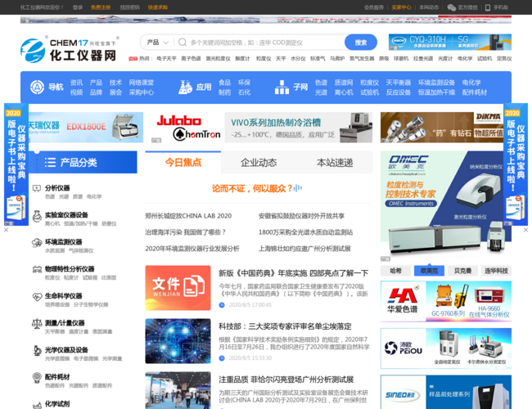Open news 郑州长城绽放CHINA LAB 2020
Image resolution: width=532 pixels, height=409 pixels.
[x=188, y=216]
